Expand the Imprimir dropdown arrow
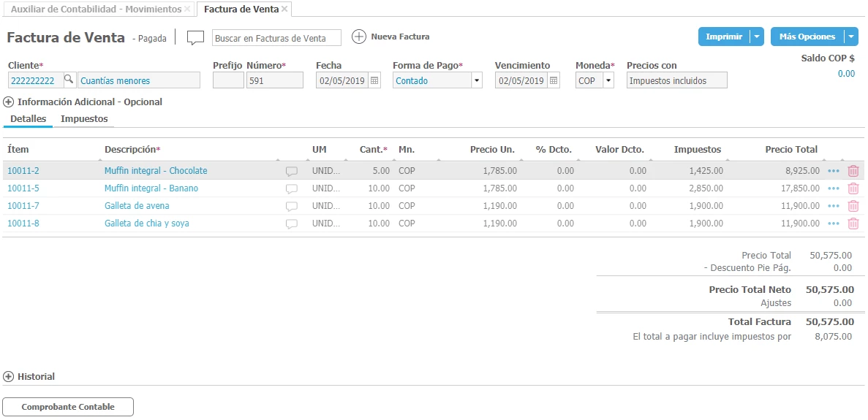This screenshot has width=868, height=420. click(757, 37)
